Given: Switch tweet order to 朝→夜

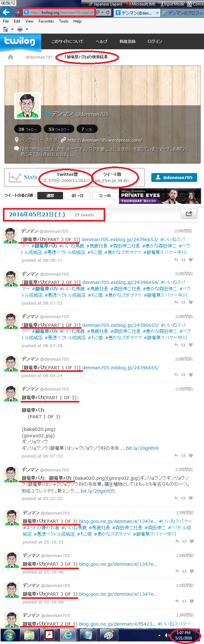Looking at the screenshot, I should pyautogui.click(x=78, y=195).
